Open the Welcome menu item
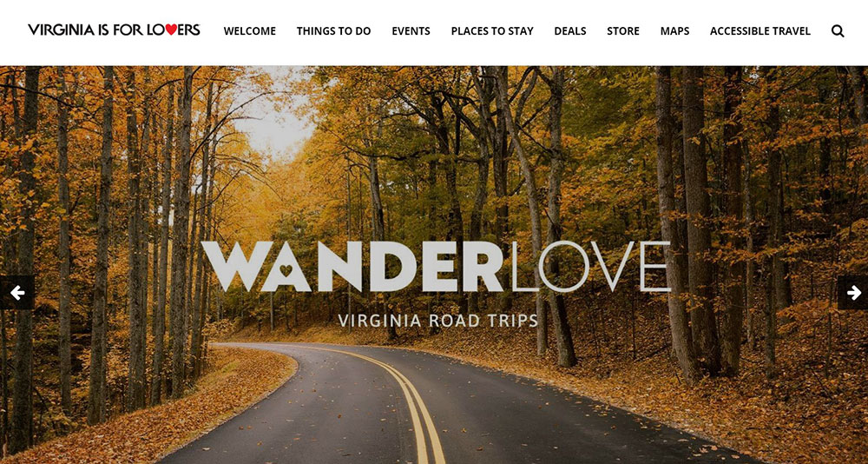 point(250,31)
